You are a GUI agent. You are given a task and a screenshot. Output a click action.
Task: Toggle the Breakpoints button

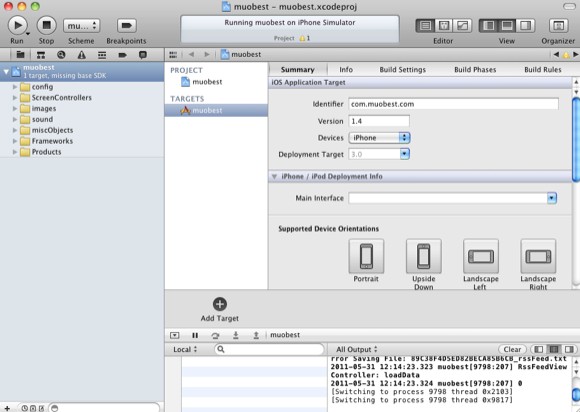(x=127, y=26)
